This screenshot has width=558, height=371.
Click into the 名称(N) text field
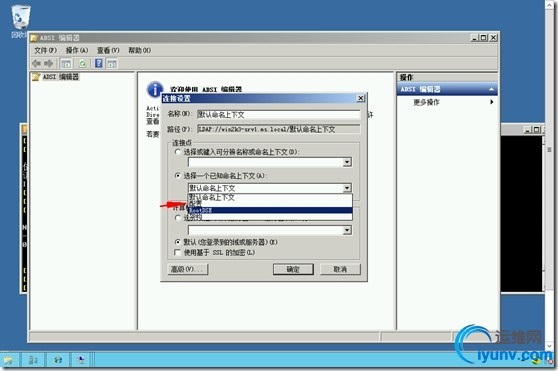point(279,115)
